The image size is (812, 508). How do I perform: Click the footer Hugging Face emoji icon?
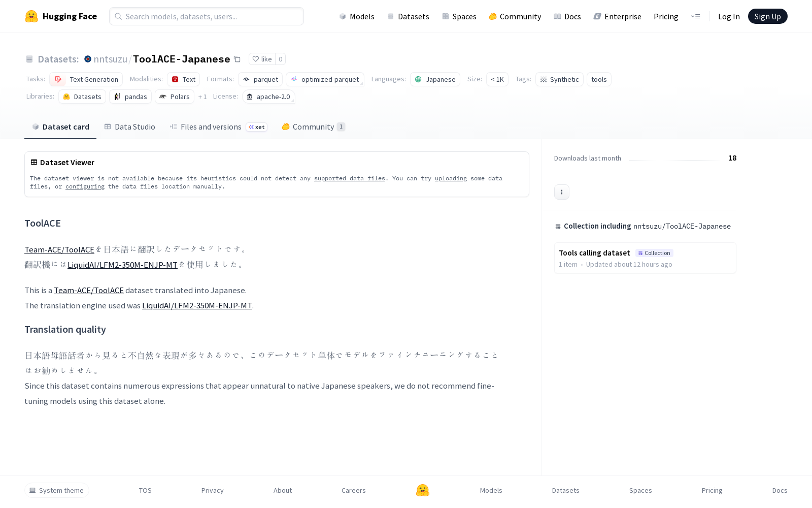pyautogui.click(x=423, y=490)
